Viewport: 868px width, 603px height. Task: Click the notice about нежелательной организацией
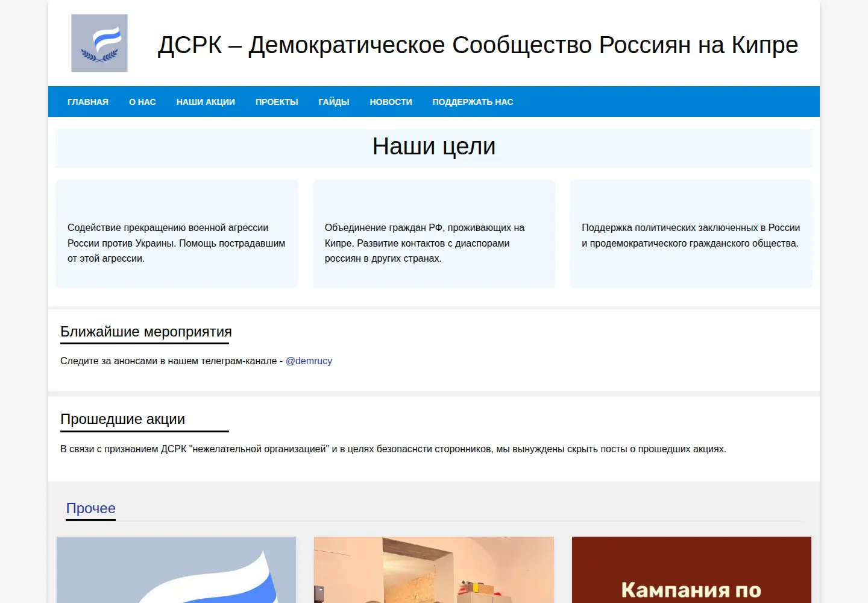click(393, 449)
